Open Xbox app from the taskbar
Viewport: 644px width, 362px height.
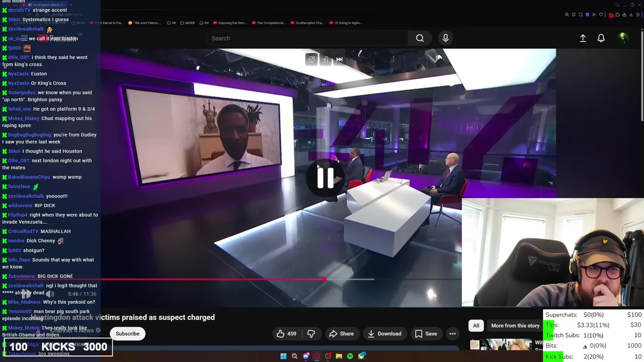(361, 356)
